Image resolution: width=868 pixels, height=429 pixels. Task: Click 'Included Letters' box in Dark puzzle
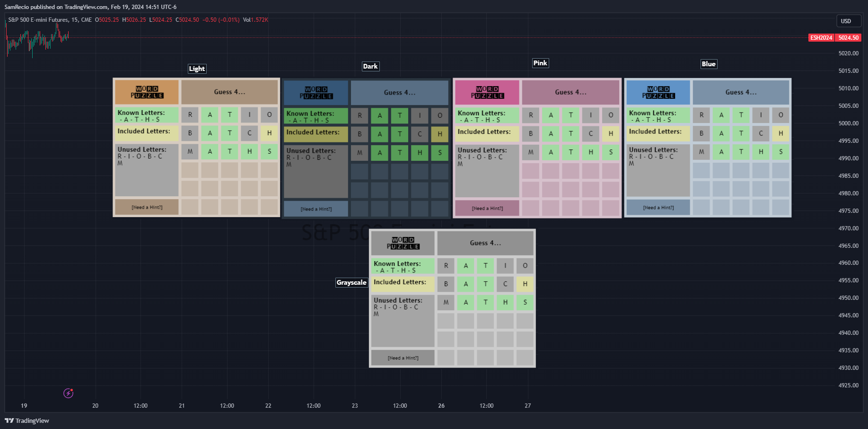pyautogui.click(x=316, y=134)
